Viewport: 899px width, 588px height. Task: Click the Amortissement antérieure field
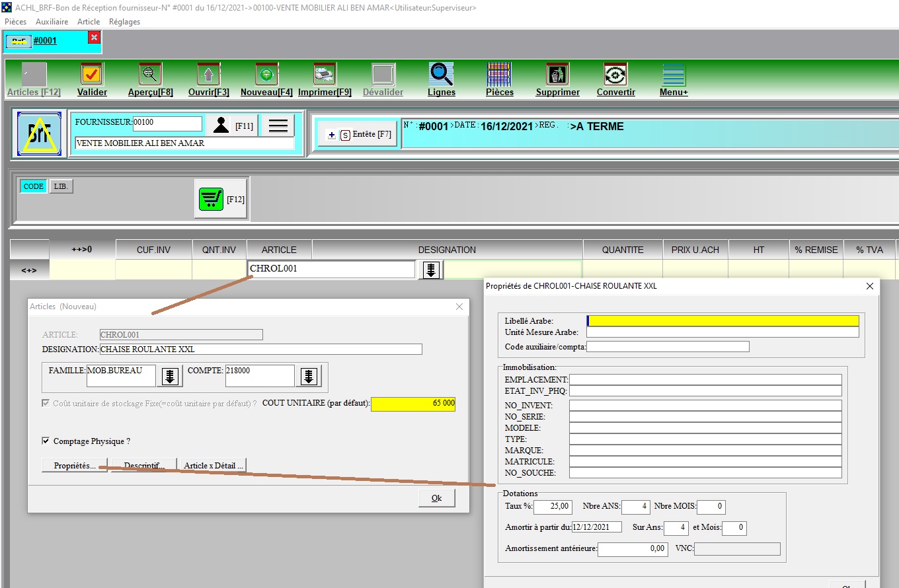(x=633, y=549)
